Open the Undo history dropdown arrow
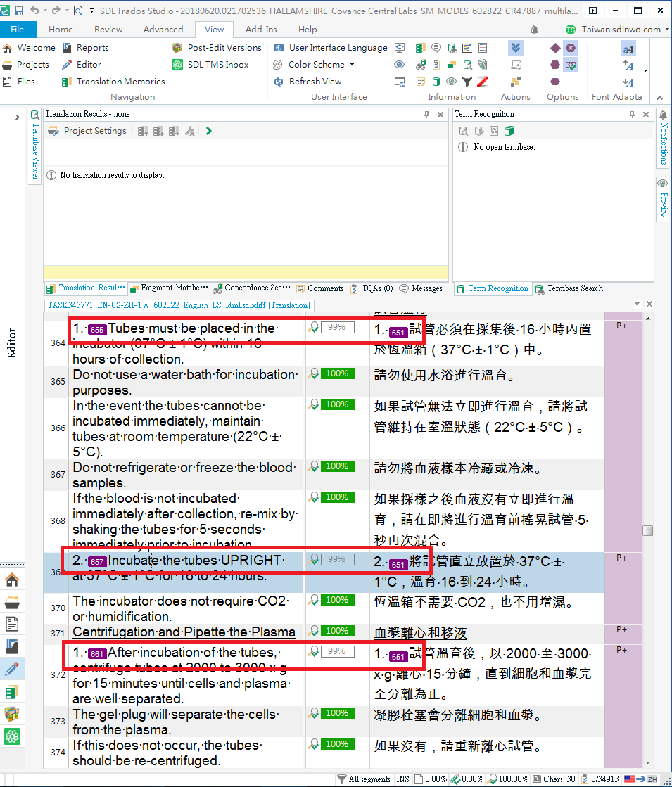The image size is (672, 787). (45, 10)
